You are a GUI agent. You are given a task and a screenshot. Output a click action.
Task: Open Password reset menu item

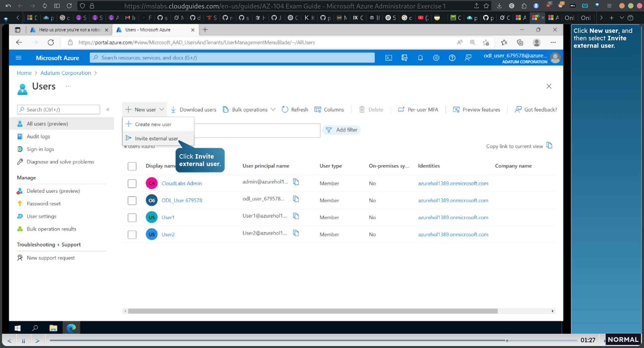43,204
